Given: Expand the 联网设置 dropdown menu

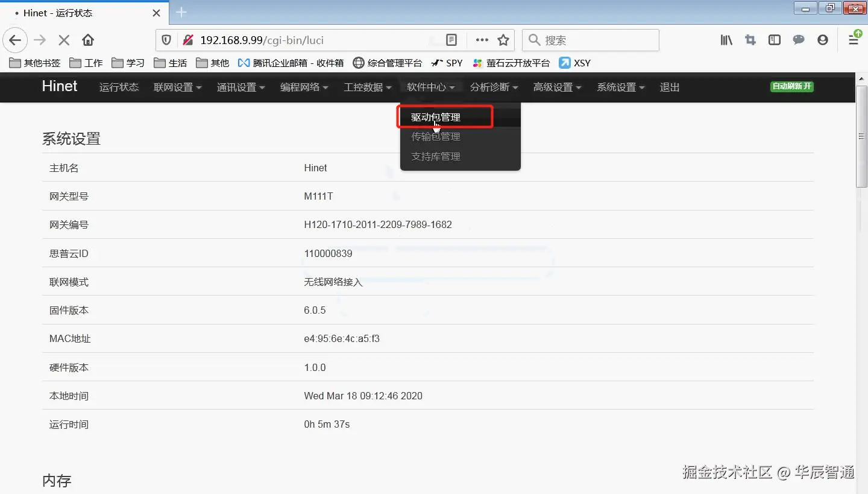Looking at the screenshot, I should (x=177, y=87).
